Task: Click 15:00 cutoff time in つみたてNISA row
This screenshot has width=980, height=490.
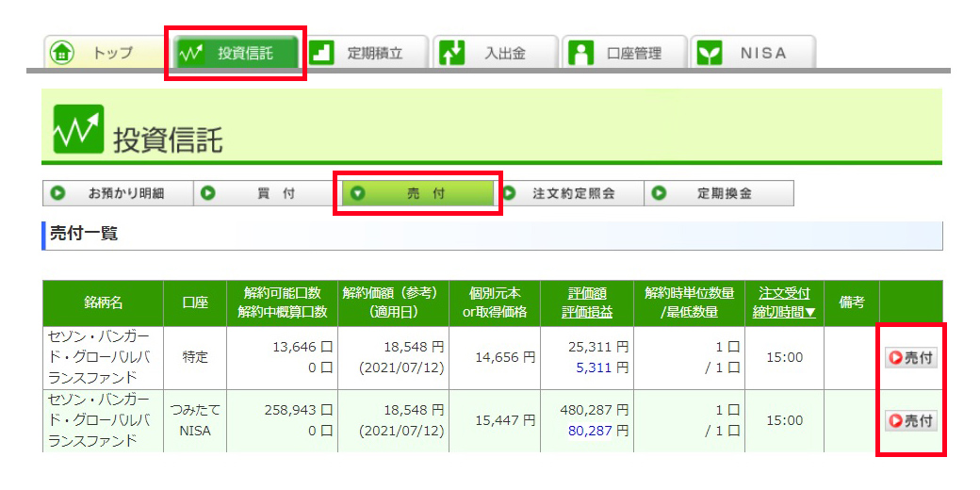Action: pos(785,420)
